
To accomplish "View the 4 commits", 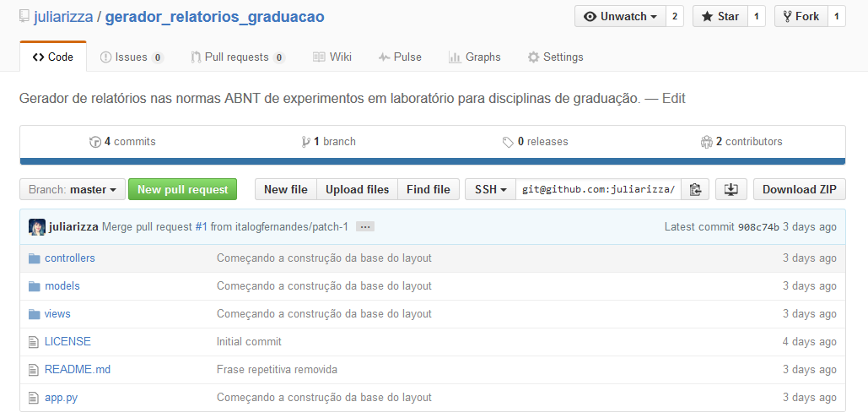I will (x=122, y=142).
